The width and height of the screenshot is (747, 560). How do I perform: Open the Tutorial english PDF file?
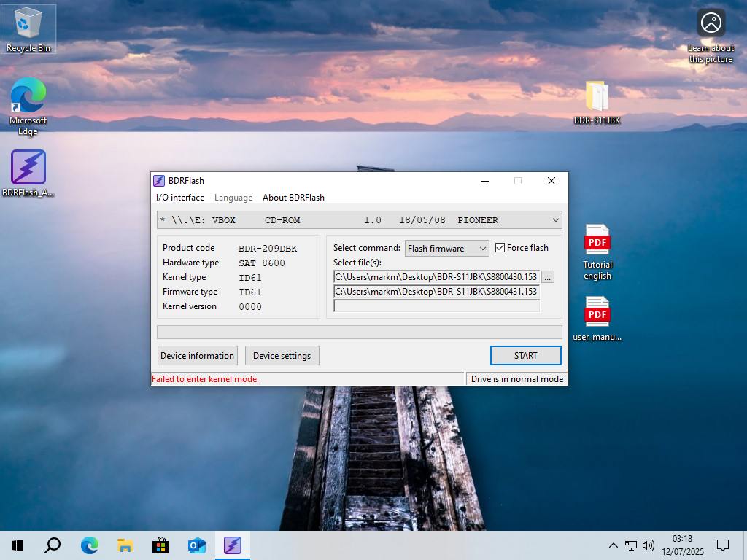[597, 252]
